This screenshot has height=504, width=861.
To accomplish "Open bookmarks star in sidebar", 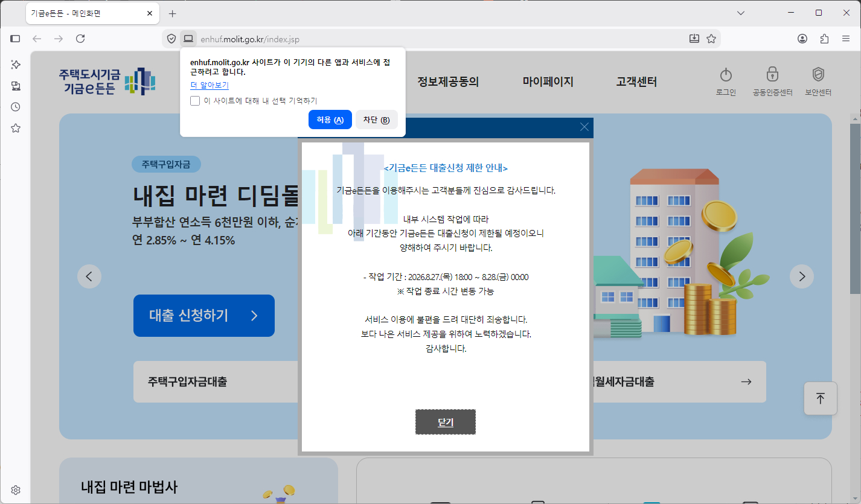I will pyautogui.click(x=16, y=128).
